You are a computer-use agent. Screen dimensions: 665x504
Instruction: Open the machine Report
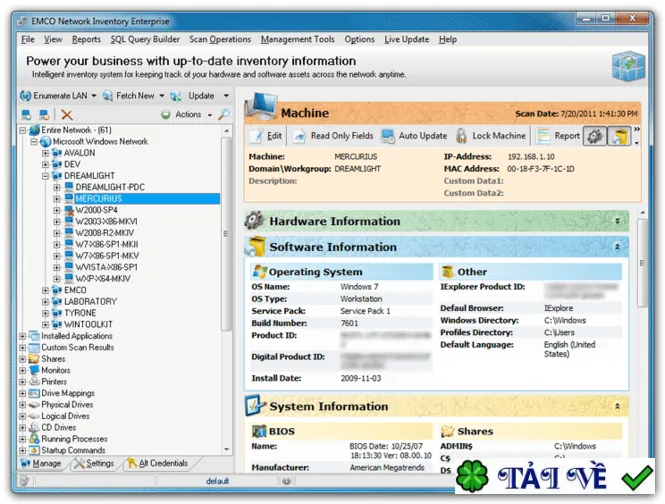558,136
